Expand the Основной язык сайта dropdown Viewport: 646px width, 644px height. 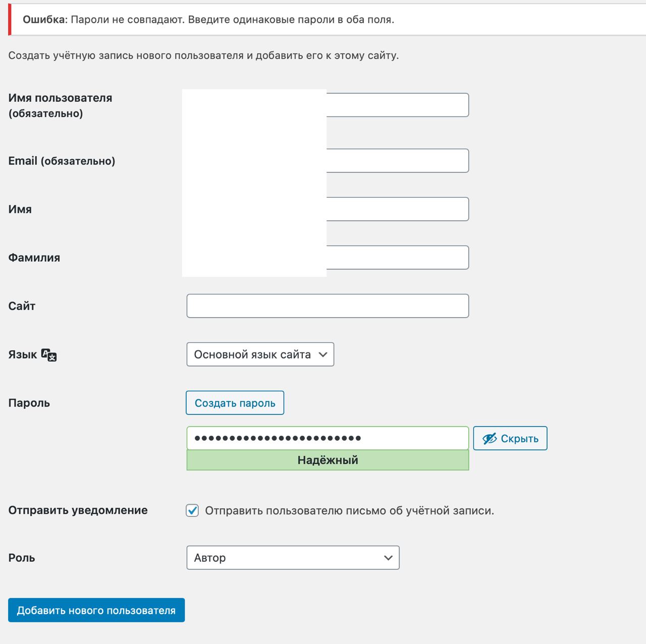(x=260, y=355)
